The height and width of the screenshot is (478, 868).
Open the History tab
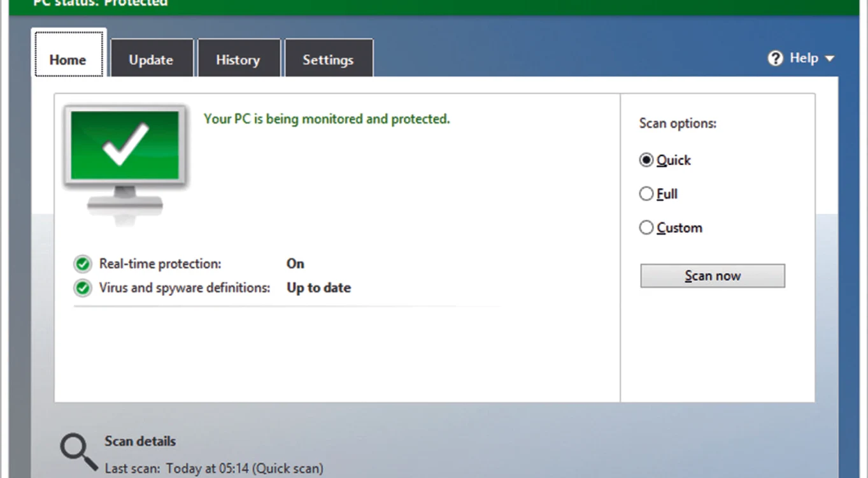click(x=238, y=59)
